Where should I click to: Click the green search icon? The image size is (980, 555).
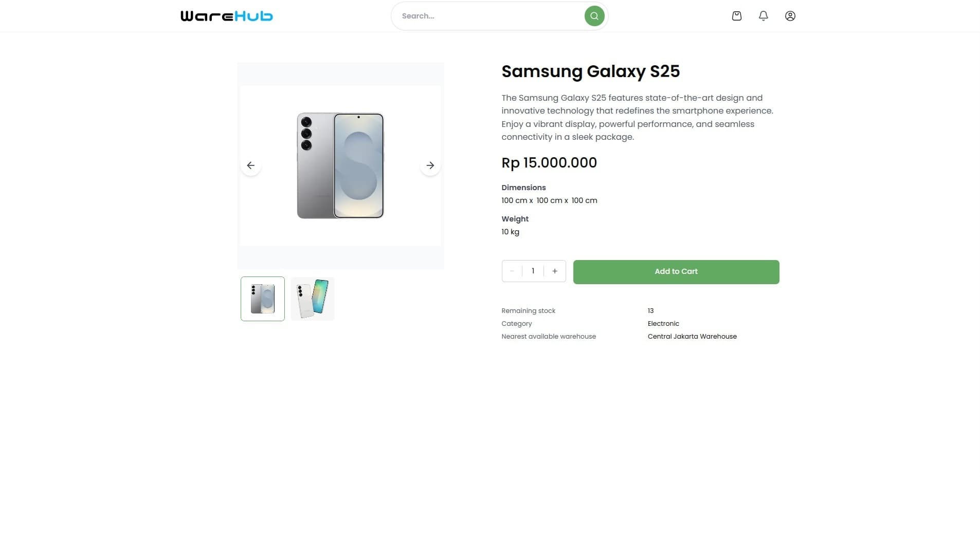coord(594,16)
